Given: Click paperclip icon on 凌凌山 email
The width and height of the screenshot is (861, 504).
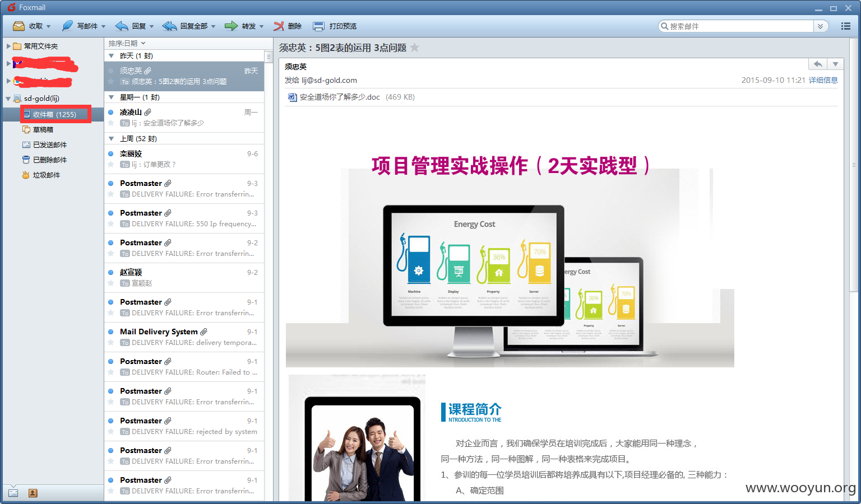Looking at the screenshot, I should coord(148,112).
